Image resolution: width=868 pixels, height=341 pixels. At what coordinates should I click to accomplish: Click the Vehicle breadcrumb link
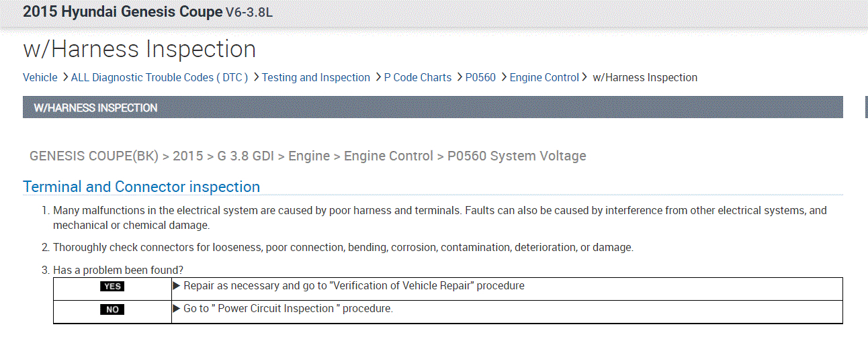click(40, 77)
